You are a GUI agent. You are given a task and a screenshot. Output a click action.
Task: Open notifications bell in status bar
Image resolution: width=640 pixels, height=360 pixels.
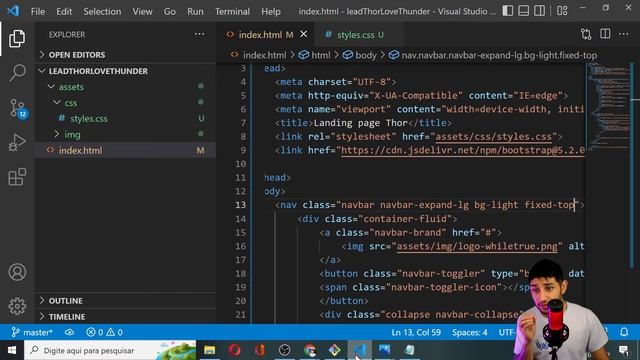point(624,332)
